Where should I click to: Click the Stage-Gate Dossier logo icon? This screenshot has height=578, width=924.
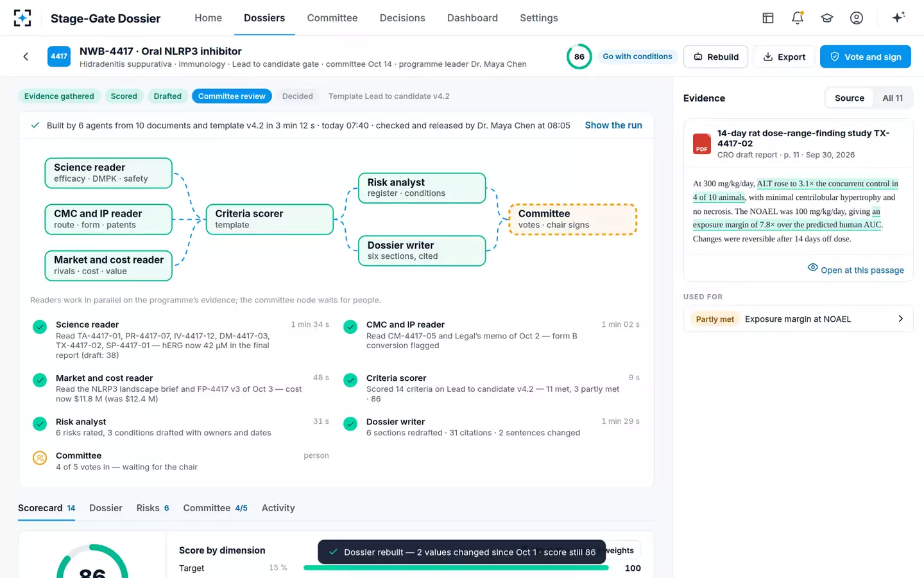[x=22, y=18]
